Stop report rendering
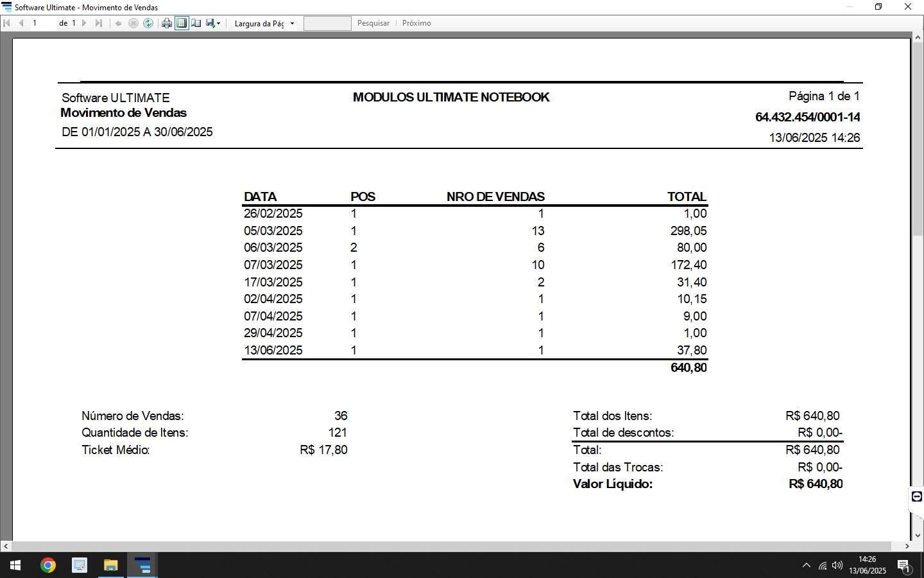The height and width of the screenshot is (578, 924). [x=133, y=23]
